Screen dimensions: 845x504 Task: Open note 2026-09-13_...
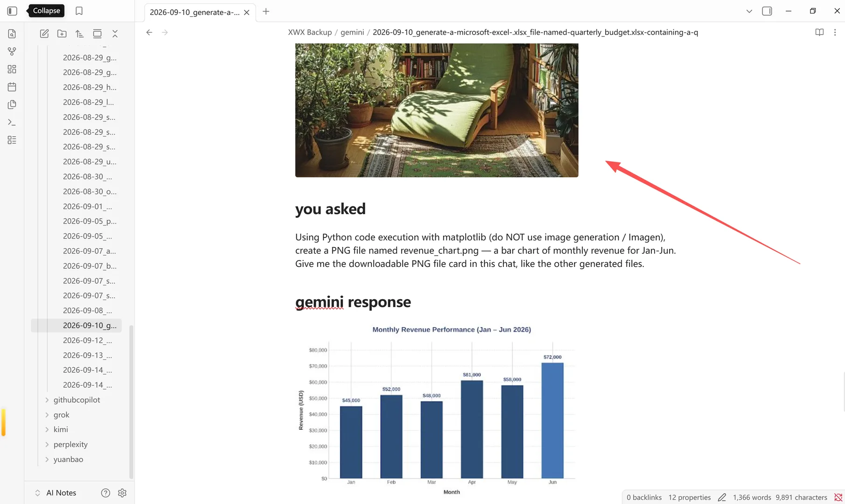click(87, 355)
